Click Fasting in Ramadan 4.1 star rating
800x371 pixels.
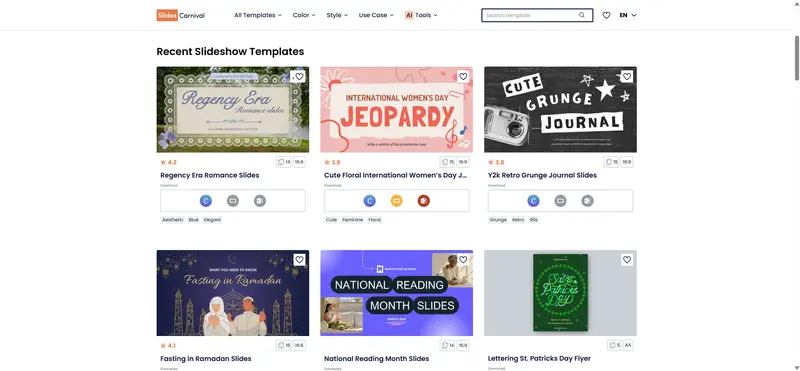(168, 345)
